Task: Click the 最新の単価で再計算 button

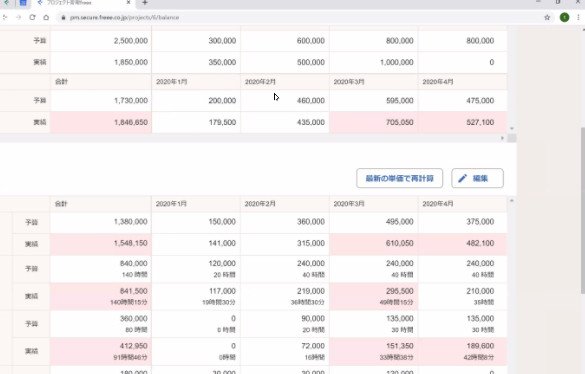Action: point(399,178)
